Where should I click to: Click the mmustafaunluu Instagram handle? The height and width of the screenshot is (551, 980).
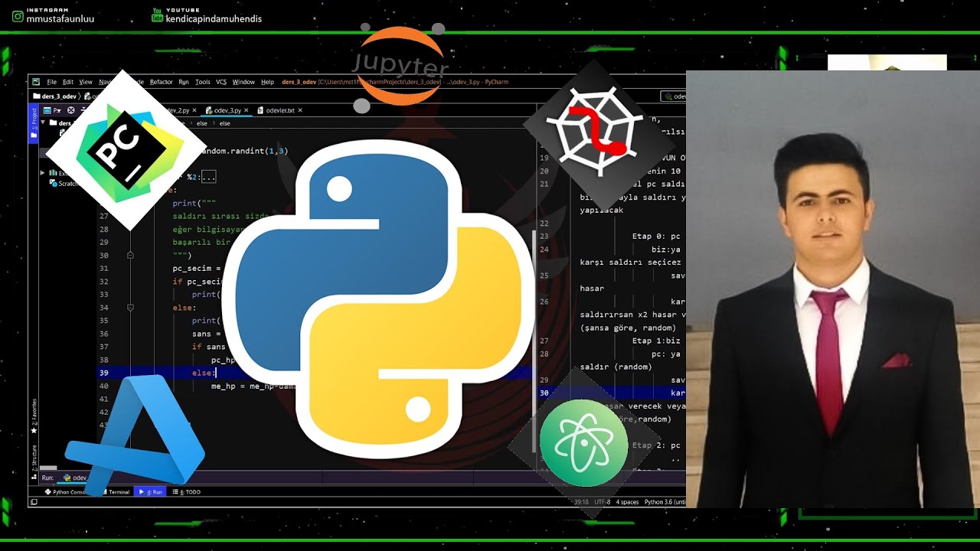point(60,19)
